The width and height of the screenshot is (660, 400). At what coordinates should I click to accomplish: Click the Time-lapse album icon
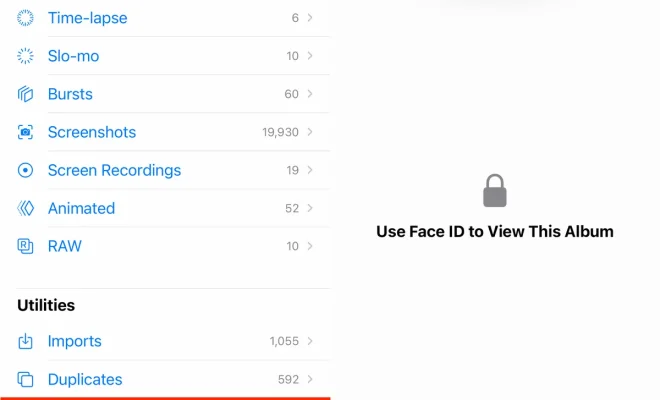(x=26, y=18)
